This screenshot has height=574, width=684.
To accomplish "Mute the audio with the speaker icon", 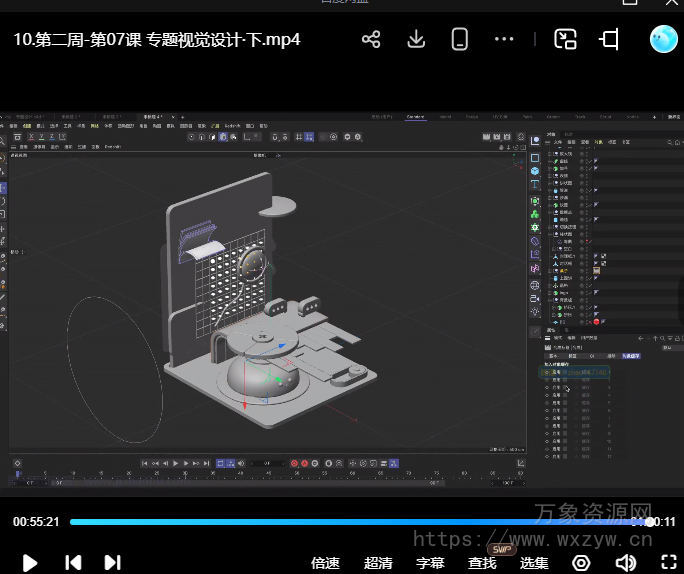I will (x=626, y=563).
